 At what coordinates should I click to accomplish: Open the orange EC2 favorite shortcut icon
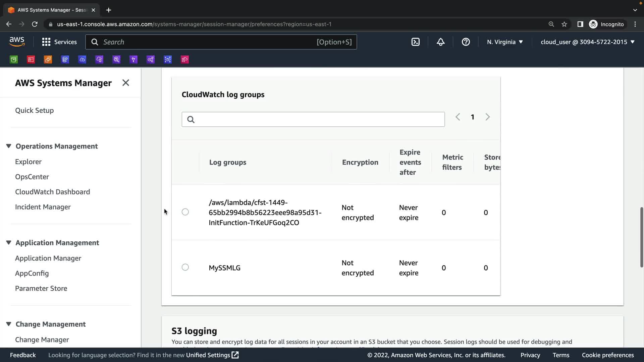click(48, 60)
